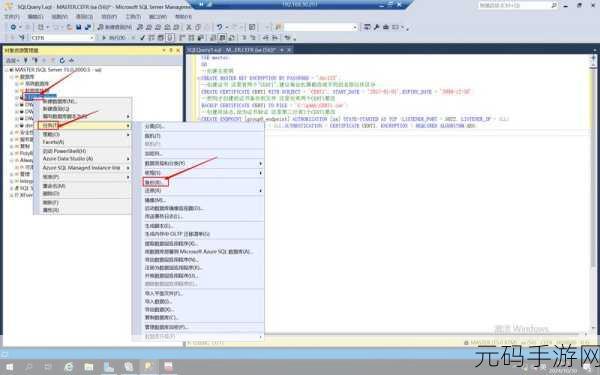Toggle the IntelliSense Enabled button
This screenshot has height=375, width=600.
pos(170,38)
